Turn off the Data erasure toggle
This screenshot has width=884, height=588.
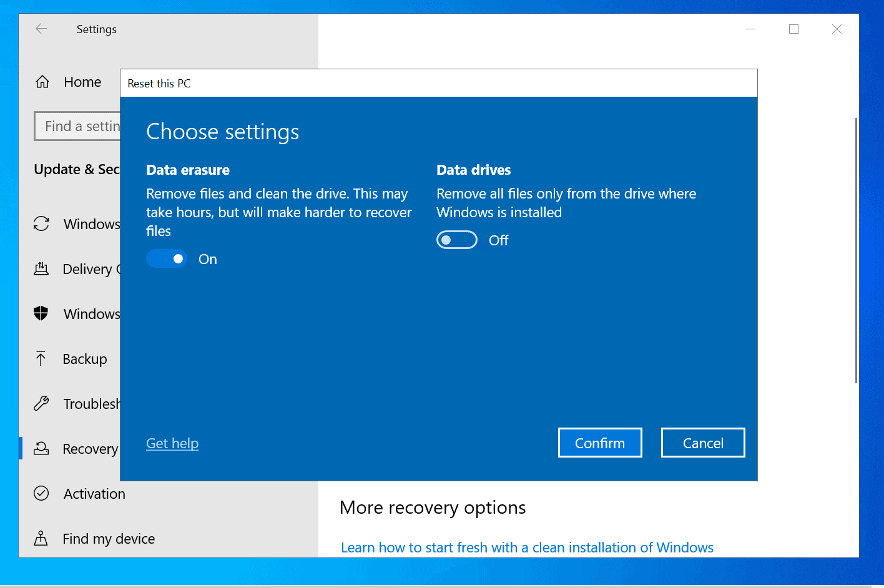167,258
